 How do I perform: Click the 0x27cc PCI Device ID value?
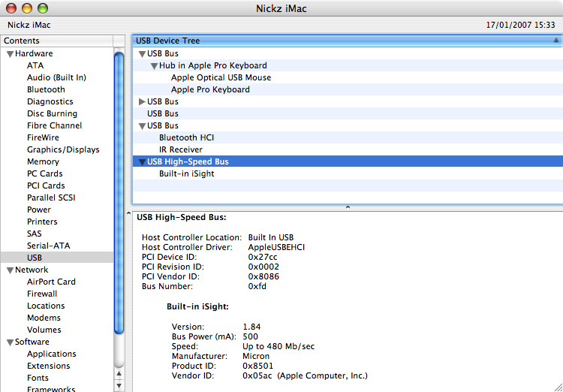(263, 258)
